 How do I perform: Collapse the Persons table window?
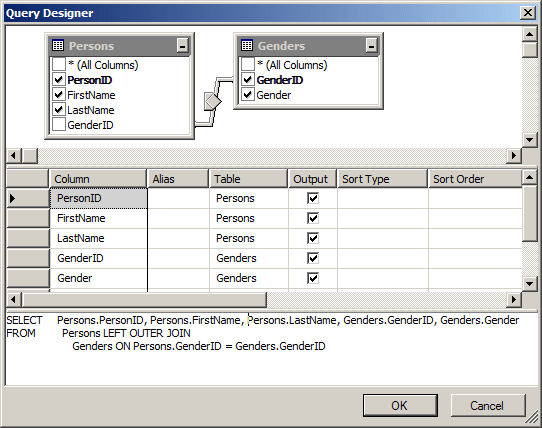coord(182,45)
